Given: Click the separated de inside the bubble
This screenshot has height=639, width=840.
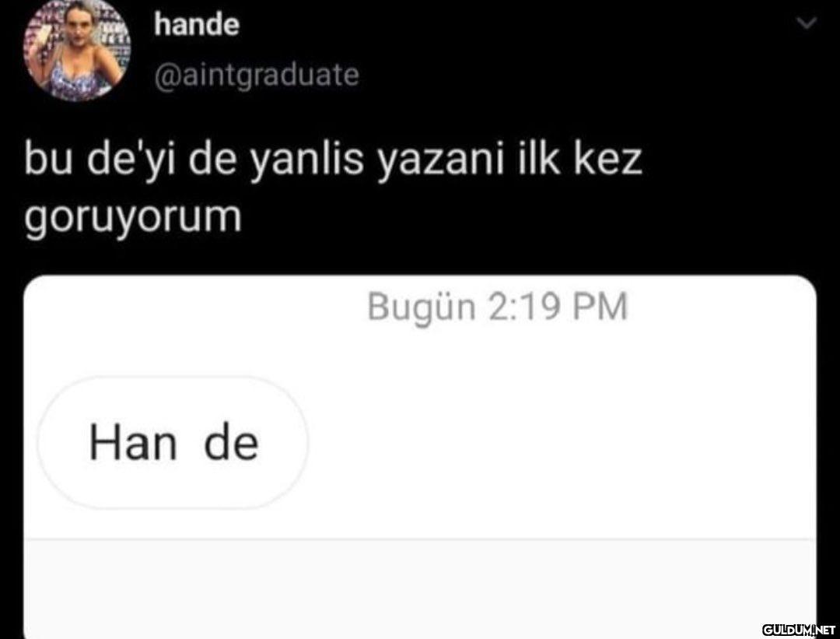Looking at the screenshot, I should click(x=232, y=444).
